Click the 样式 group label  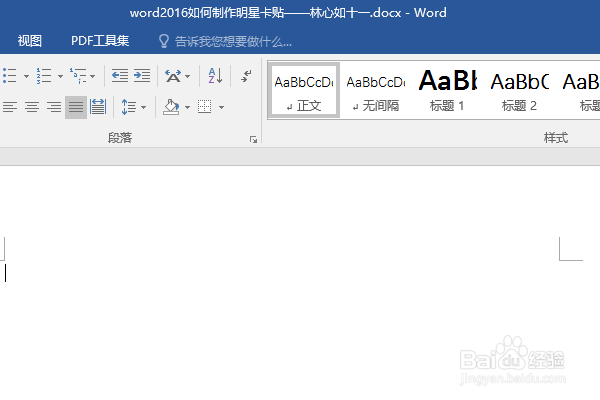point(556,137)
